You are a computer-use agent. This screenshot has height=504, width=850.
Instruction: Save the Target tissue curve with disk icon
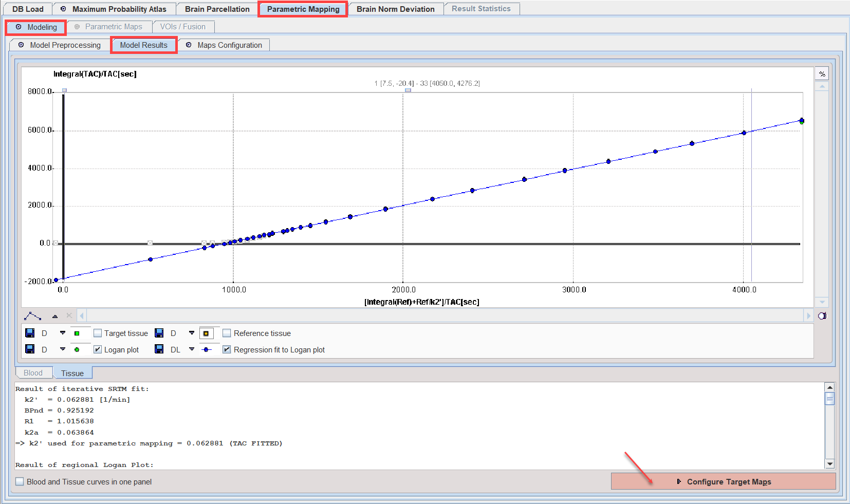[30, 333]
